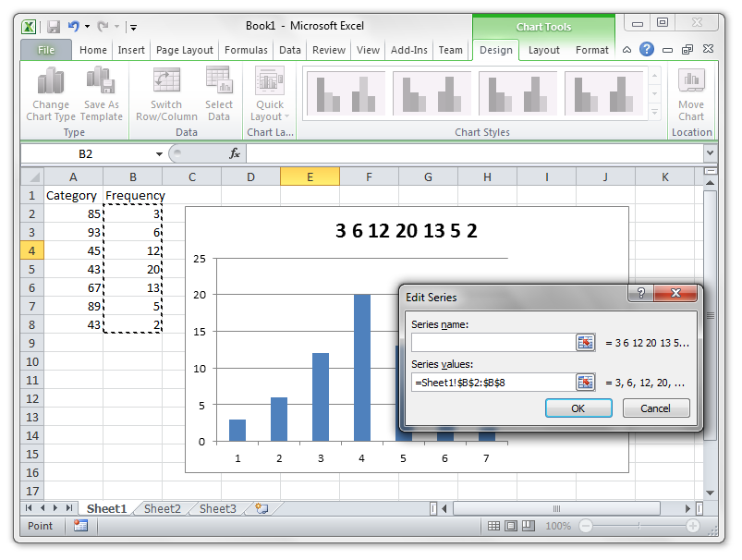
Task: Select column E header
Action: point(310,177)
